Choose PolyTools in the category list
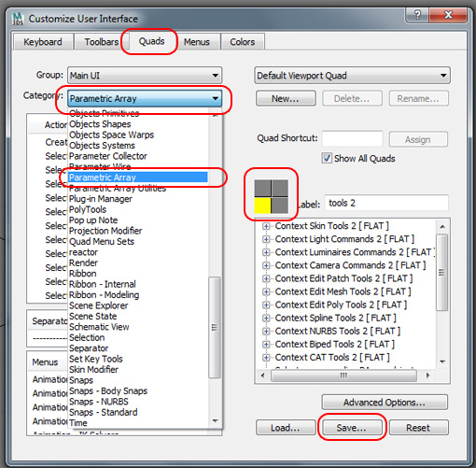 88,209
